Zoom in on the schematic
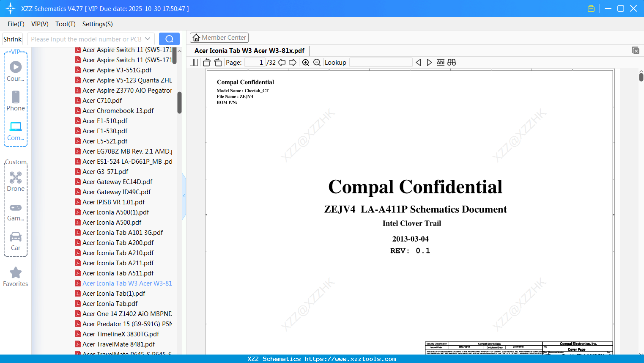 pos(306,63)
